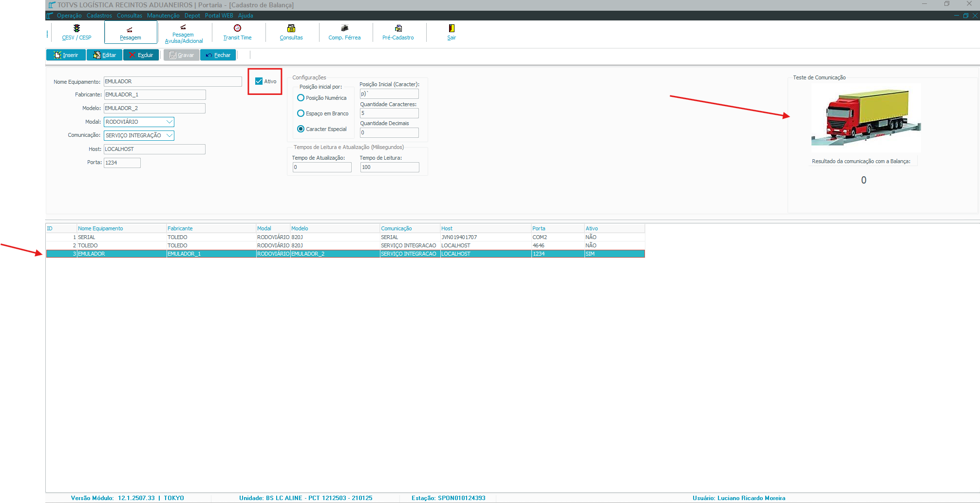Screen dimensions: 980x503
Task: Click the Fechar button
Action: pyautogui.click(x=218, y=55)
